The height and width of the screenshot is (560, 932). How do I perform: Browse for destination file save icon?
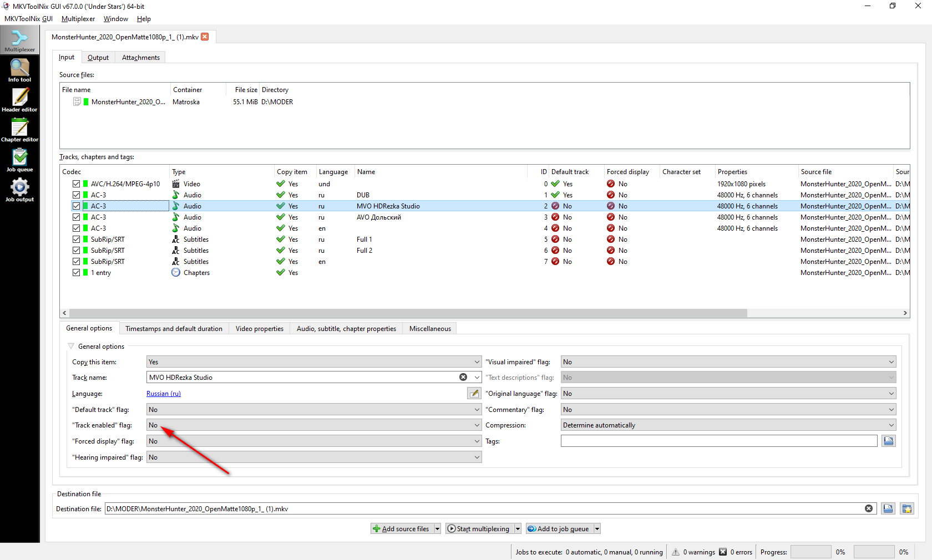coord(888,508)
